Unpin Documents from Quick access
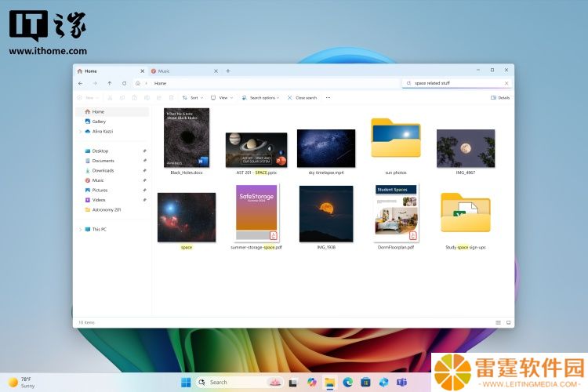Viewport: 588px width, 392px height. [x=144, y=161]
